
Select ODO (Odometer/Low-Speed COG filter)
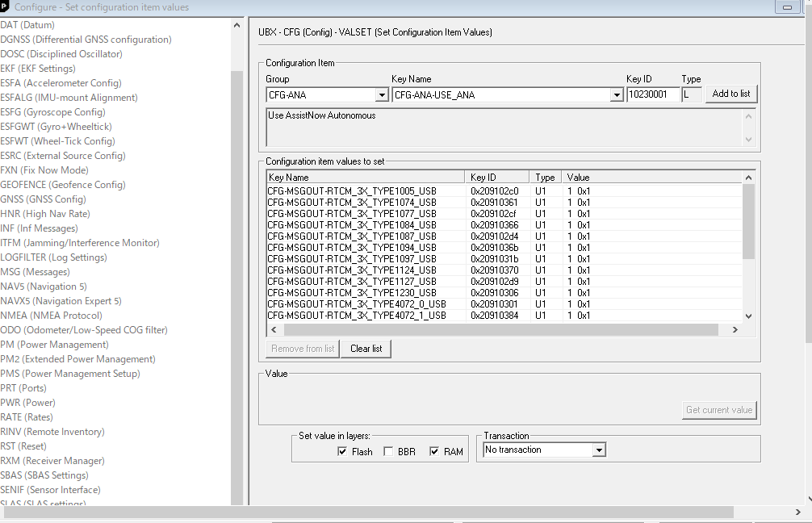84,330
